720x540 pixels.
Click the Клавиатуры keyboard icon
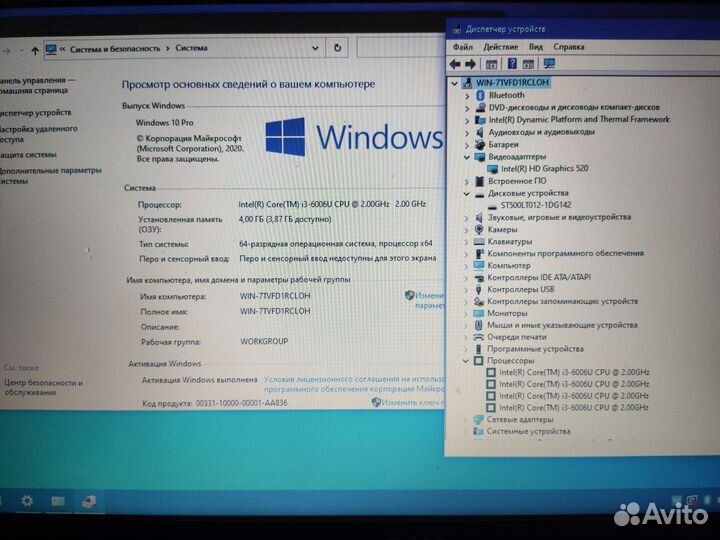pyautogui.click(x=479, y=241)
